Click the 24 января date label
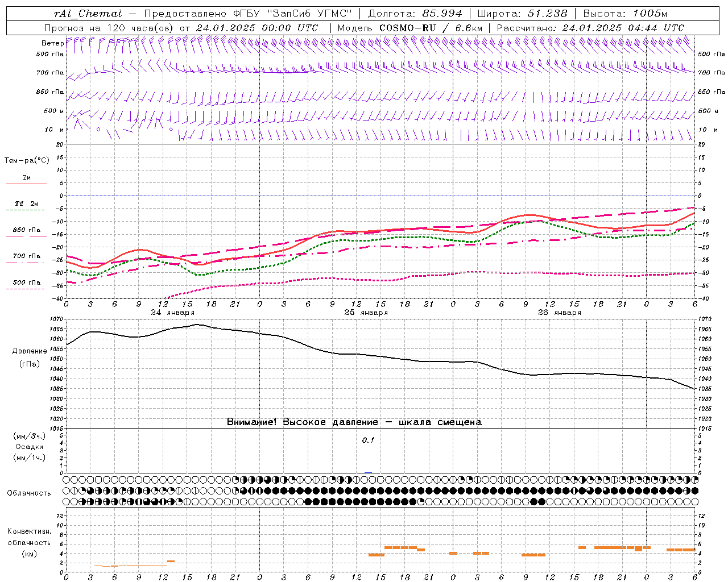This screenshot has width=728, height=582. click(x=172, y=313)
